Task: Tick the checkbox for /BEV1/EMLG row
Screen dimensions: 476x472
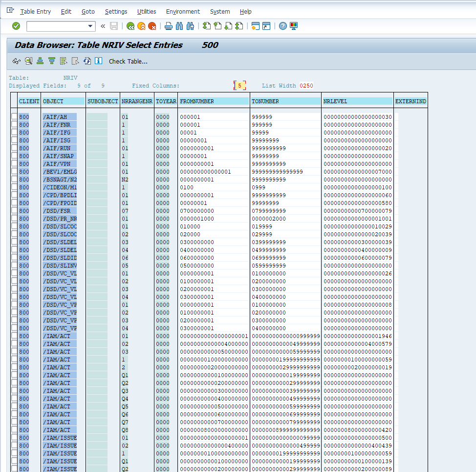Action: (x=14, y=172)
